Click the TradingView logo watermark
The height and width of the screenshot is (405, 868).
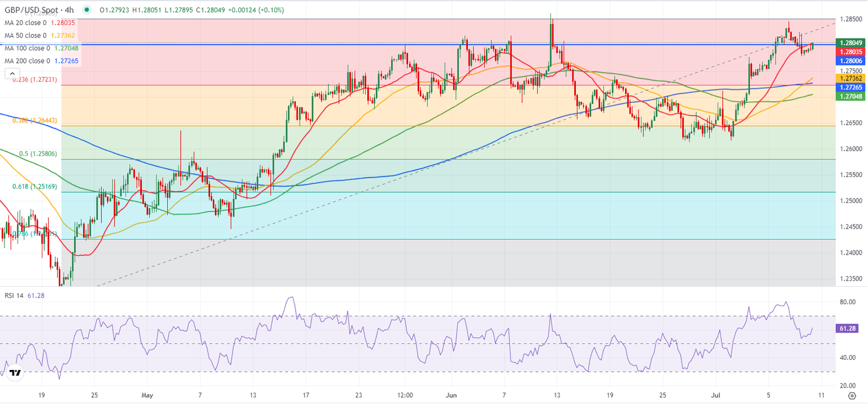(x=15, y=373)
